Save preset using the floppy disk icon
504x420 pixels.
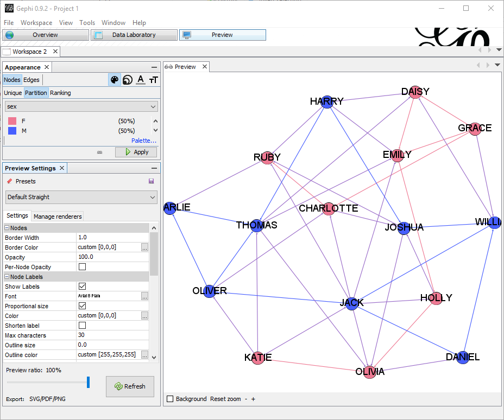coord(152,181)
